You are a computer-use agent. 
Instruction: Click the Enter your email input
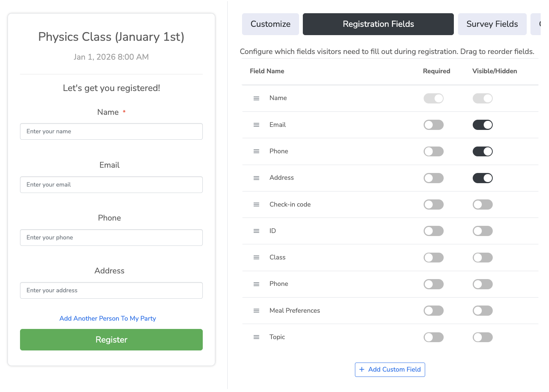[111, 185]
